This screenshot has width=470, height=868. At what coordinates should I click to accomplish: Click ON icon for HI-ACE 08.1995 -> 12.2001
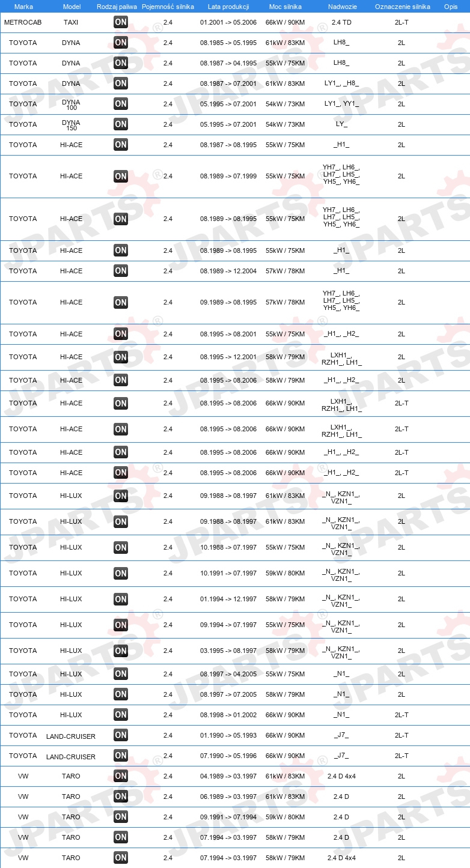pyautogui.click(x=121, y=357)
